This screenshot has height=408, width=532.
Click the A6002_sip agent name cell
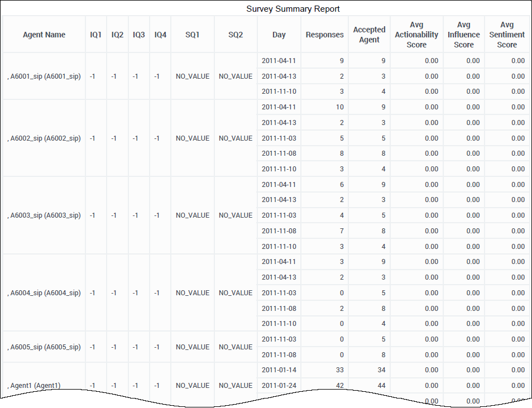[44, 138]
